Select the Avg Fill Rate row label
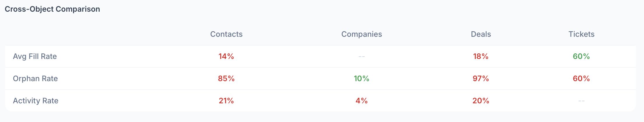 (35, 56)
